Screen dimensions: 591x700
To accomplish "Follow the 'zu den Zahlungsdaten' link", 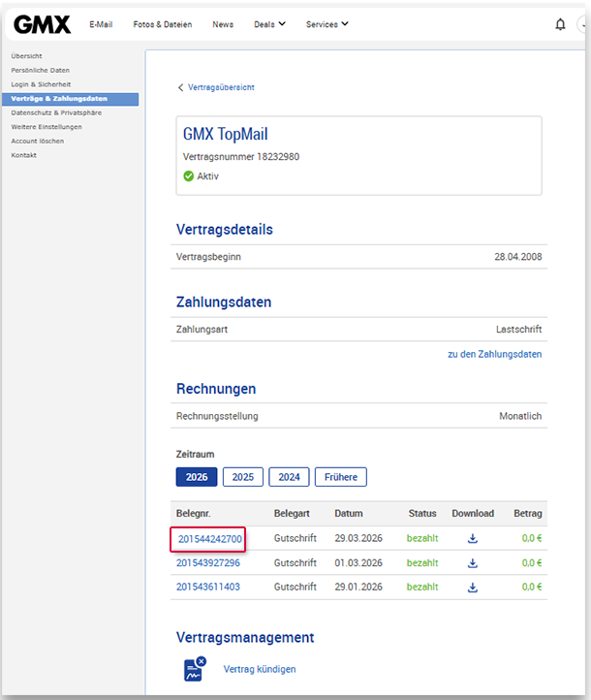I will pyautogui.click(x=495, y=354).
